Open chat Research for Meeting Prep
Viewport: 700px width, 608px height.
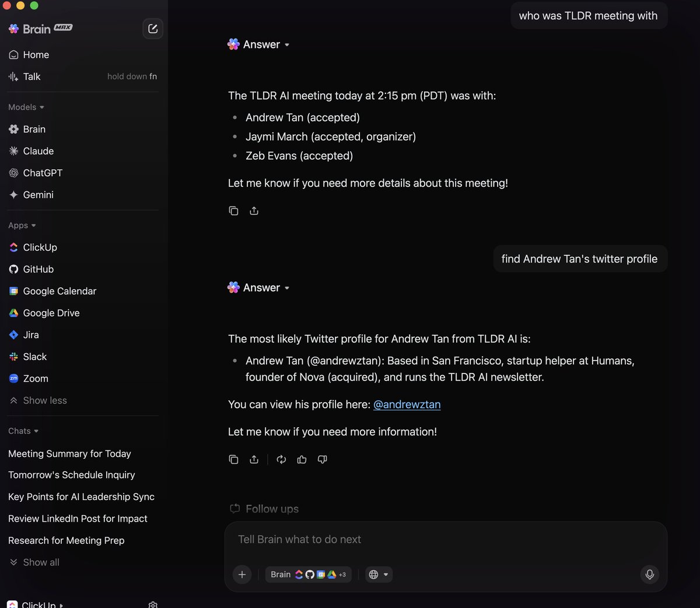coord(66,541)
